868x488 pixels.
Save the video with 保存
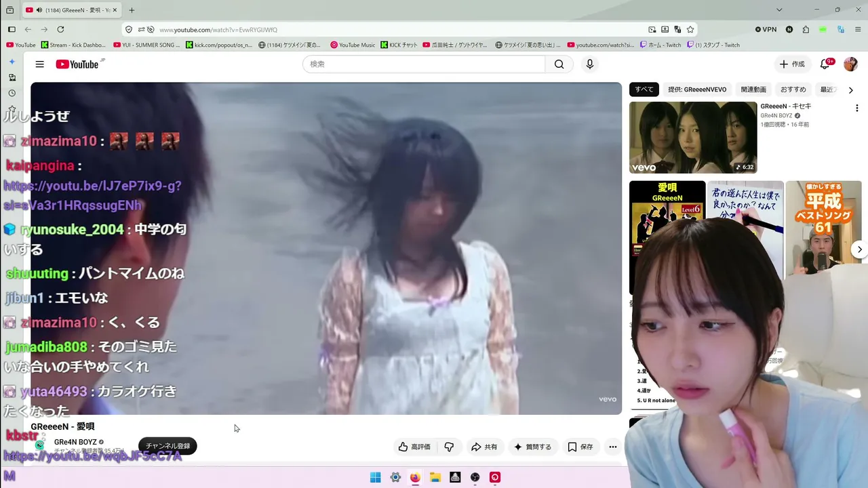(x=580, y=447)
